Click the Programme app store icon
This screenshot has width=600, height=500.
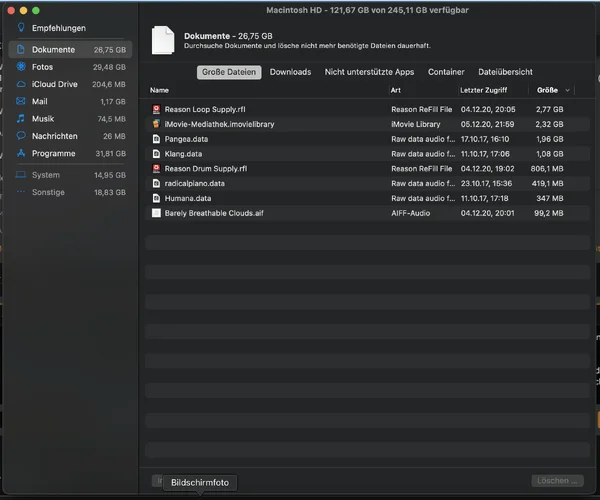(x=21, y=153)
